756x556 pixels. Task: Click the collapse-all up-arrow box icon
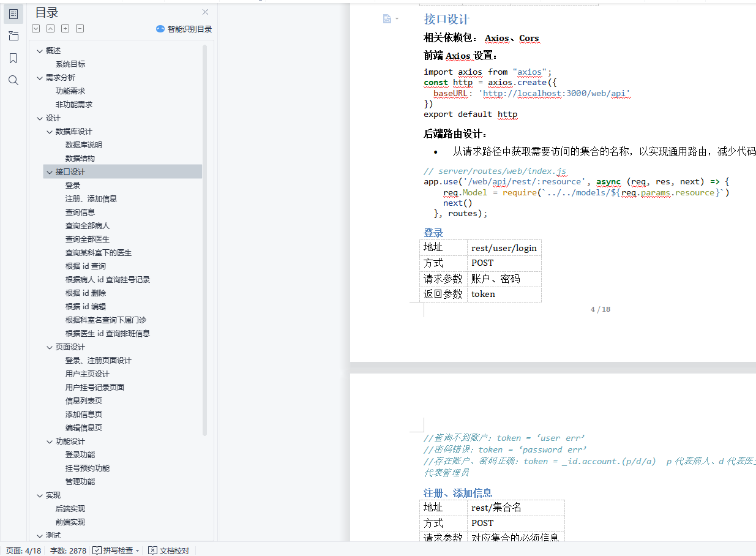pos(50,28)
